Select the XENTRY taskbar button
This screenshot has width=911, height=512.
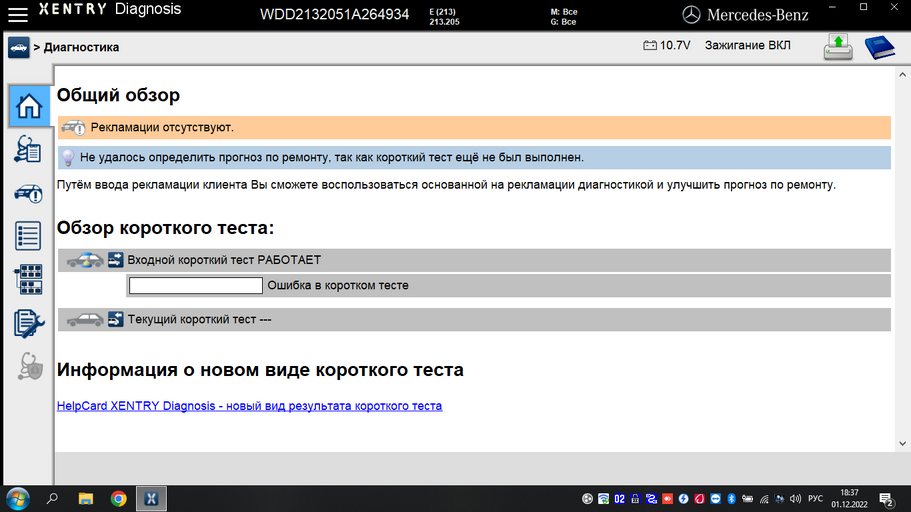(x=151, y=499)
